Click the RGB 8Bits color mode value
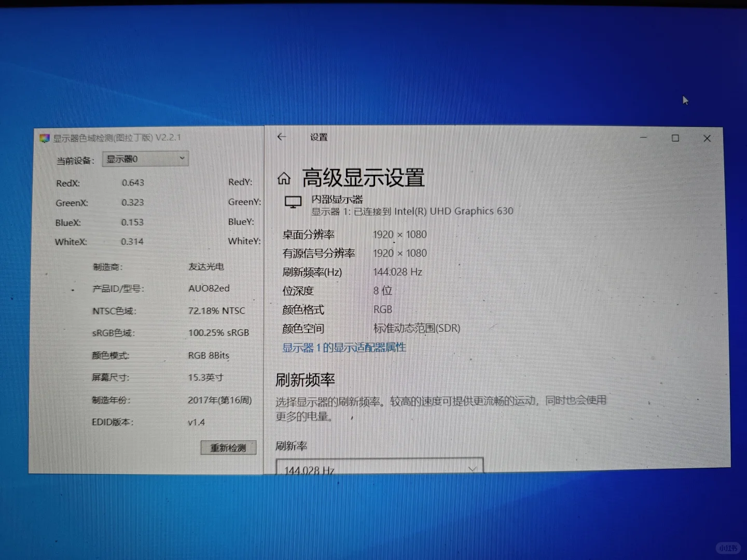Viewport: 747px width, 560px height. point(209,355)
